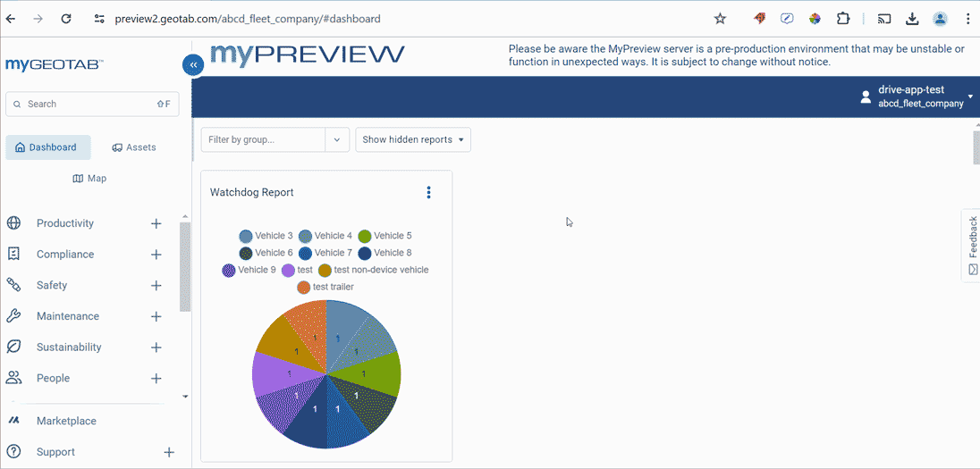Click the blue compass extension icon
Image resolution: width=980 pixels, height=469 pixels.
click(x=787, y=19)
